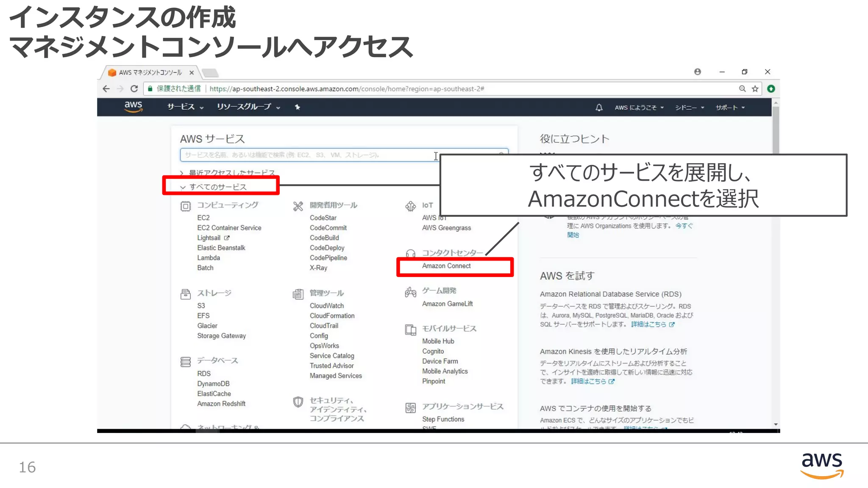Open AWS Greengrass service
The height and width of the screenshot is (488, 868).
pyautogui.click(x=446, y=228)
